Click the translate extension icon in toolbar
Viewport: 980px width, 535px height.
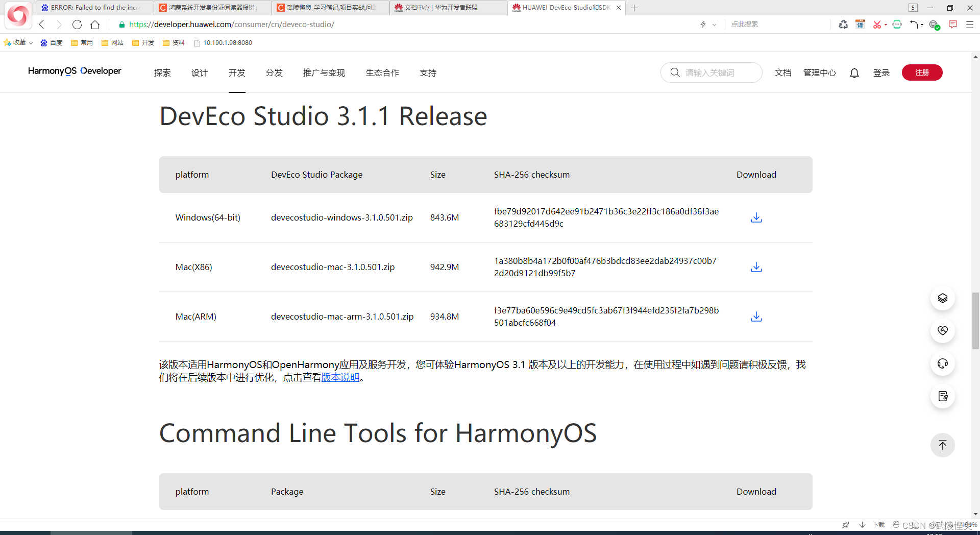(x=861, y=25)
